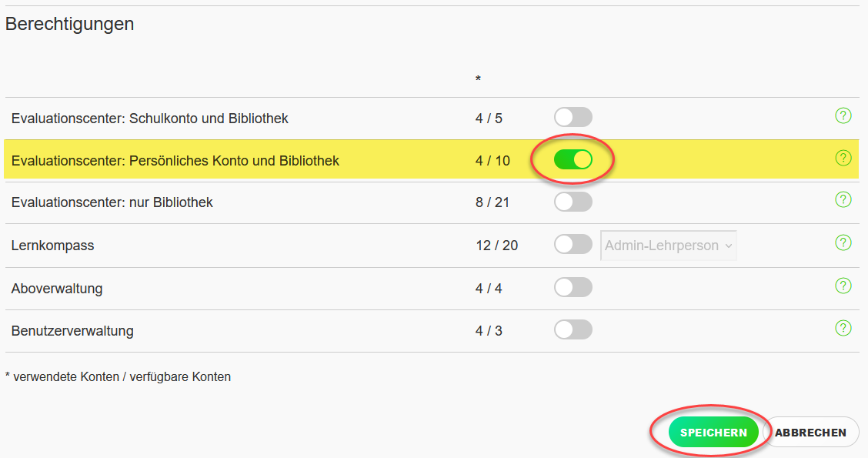Viewport: 868px width, 458px height.
Task: Turn on nur Bibliothek permission switch
Action: point(573,202)
